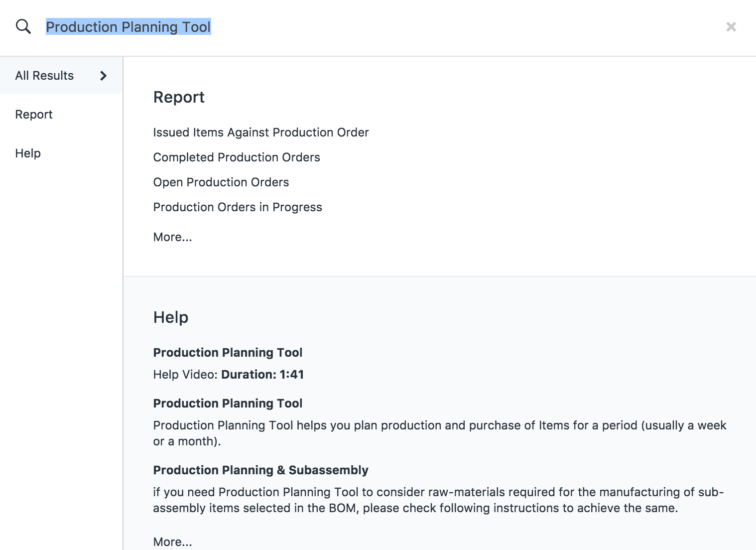
Task: Open Production Planning & Subassembly help article
Action: click(260, 470)
